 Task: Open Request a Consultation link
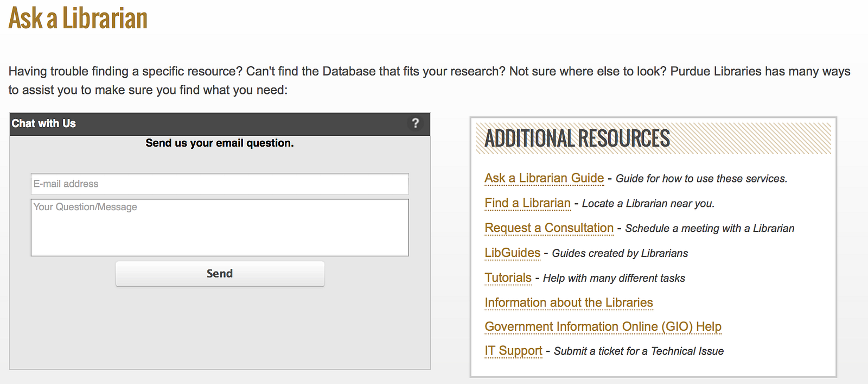(x=549, y=228)
